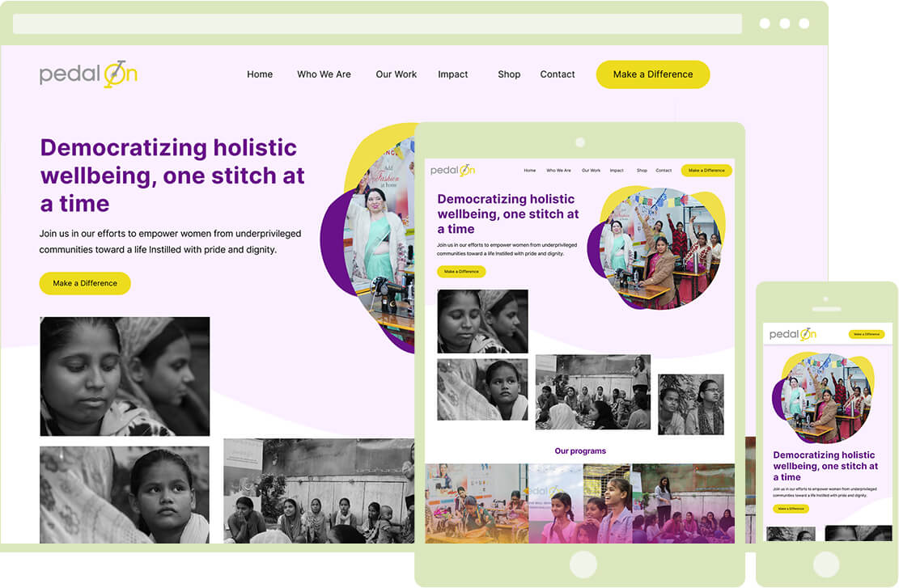
Task: Tap Make a Difference in the phone header
Action: pos(866,334)
